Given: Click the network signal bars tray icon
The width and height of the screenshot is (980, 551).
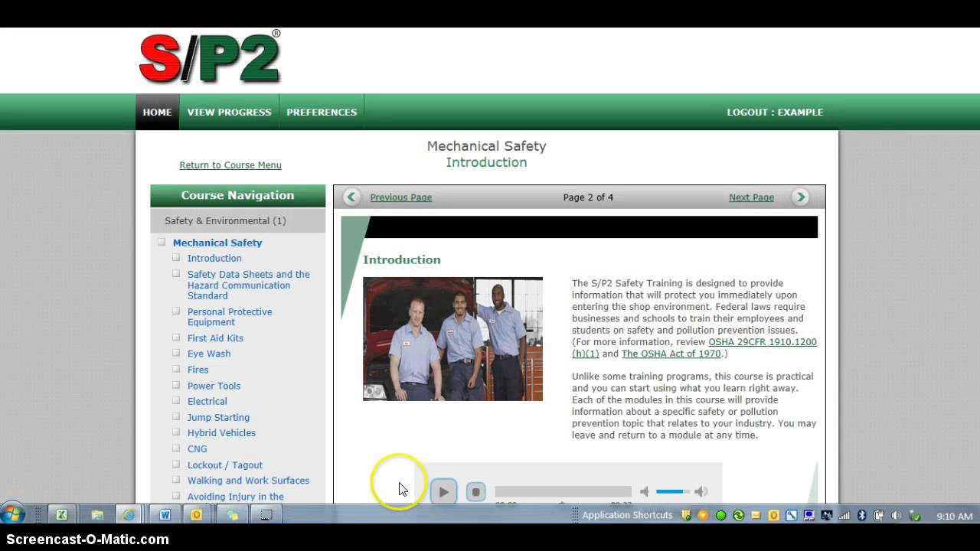Looking at the screenshot, I should click(x=844, y=516).
